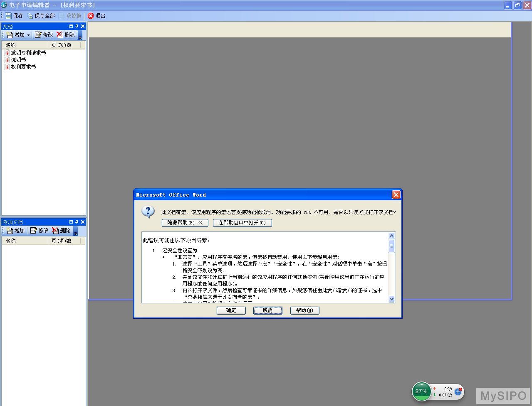Viewport: 532px width, 406px height.
Task: Open the 增加 dropdown arrow in 文档 panel
Action: [x=28, y=35]
